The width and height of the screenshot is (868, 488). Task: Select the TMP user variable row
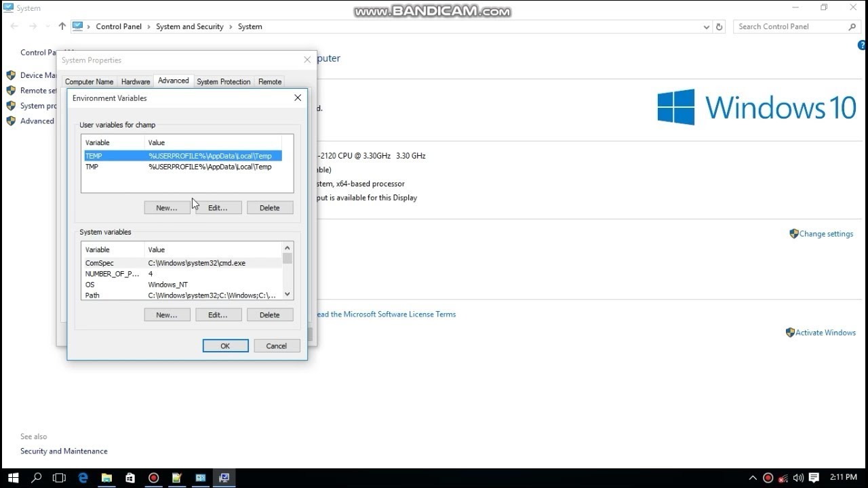pos(182,167)
